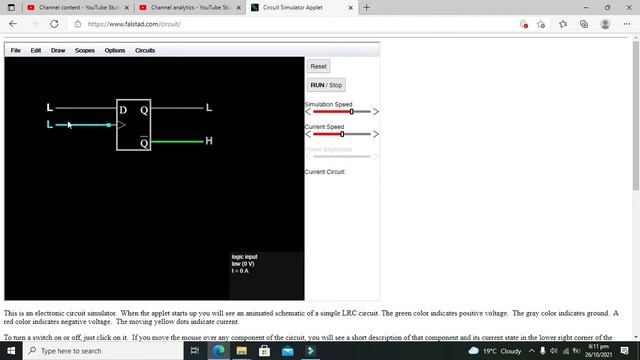Click the RUN / Stop button
This screenshot has height=360, width=640.
pyautogui.click(x=326, y=85)
